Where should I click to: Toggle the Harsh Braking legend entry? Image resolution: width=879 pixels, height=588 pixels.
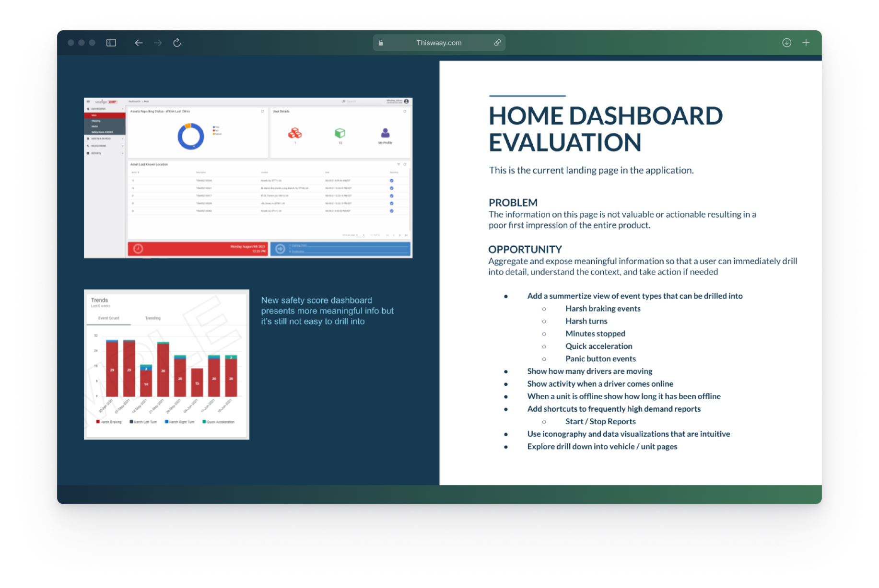pos(109,422)
